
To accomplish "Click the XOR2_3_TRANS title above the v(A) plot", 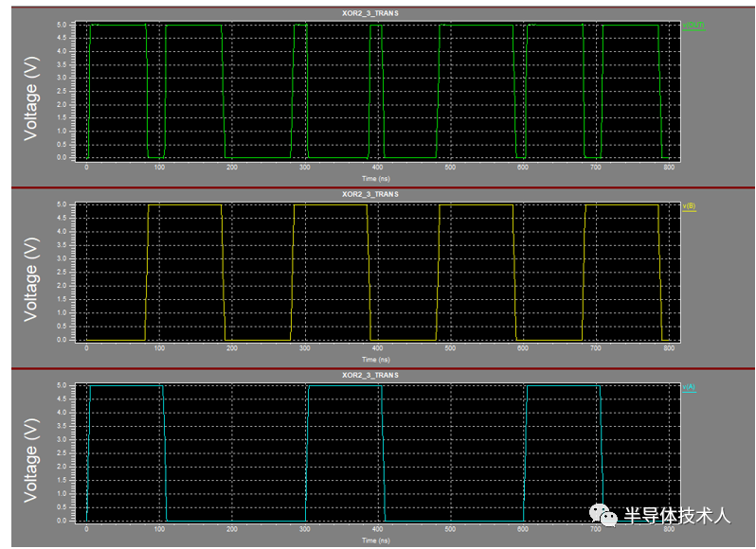I will tap(370, 375).
